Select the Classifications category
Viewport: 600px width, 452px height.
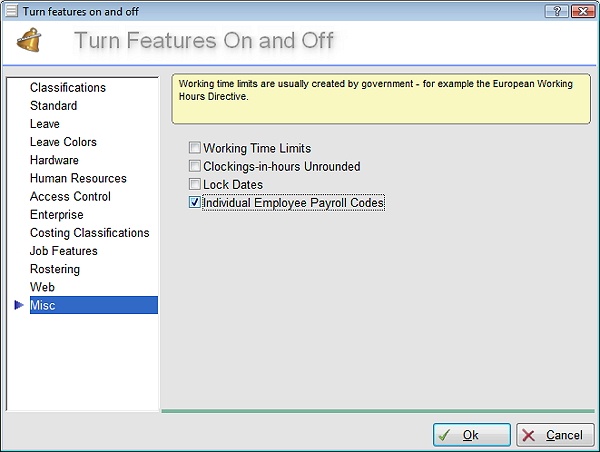[68, 88]
